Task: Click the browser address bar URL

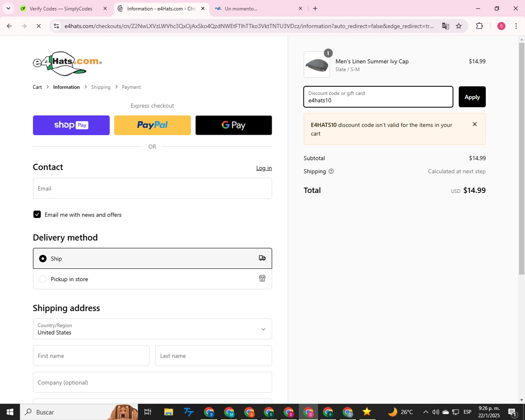Action: 249,26
